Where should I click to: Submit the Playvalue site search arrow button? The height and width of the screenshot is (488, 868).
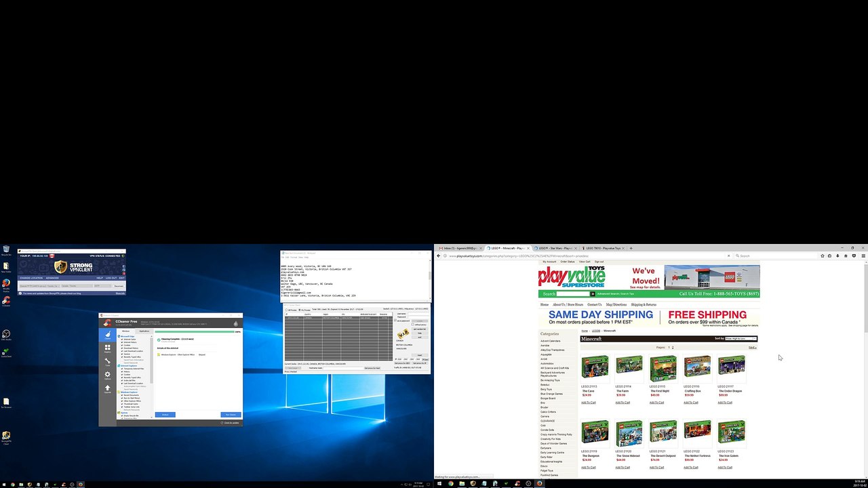[593, 294]
